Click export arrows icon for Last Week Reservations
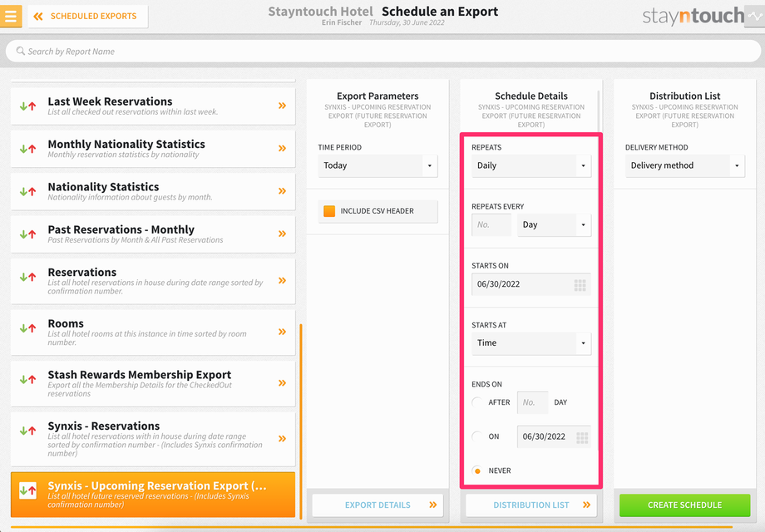 click(27, 106)
